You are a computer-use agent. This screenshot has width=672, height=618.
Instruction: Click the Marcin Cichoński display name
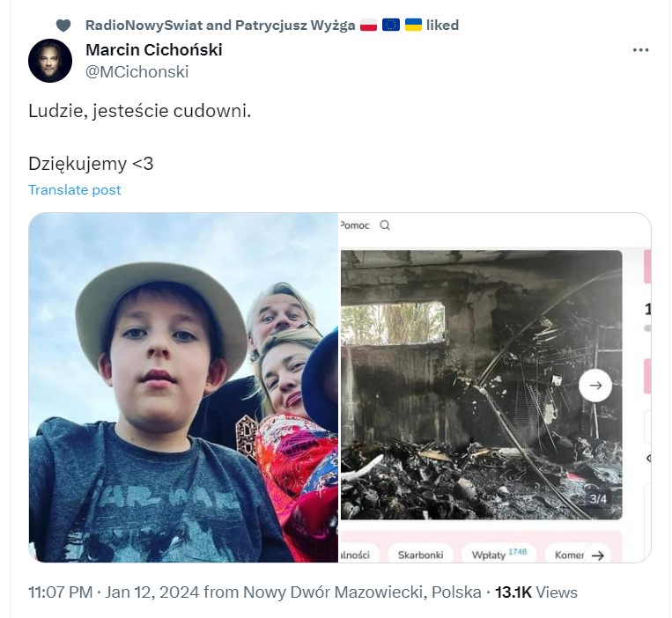click(154, 49)
